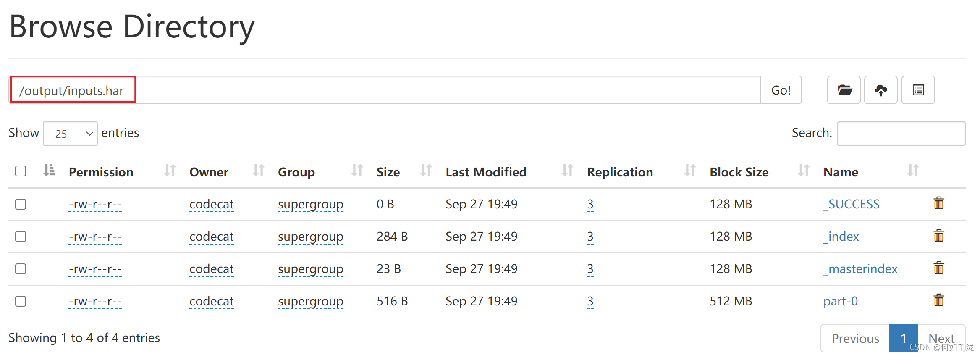Click supergroup in the part-0 row
Screen dimensions: 980x355
(x=311, y=301)
